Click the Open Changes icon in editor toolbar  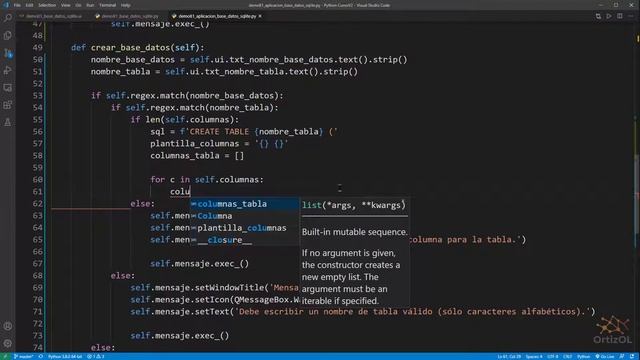point(598,16)
